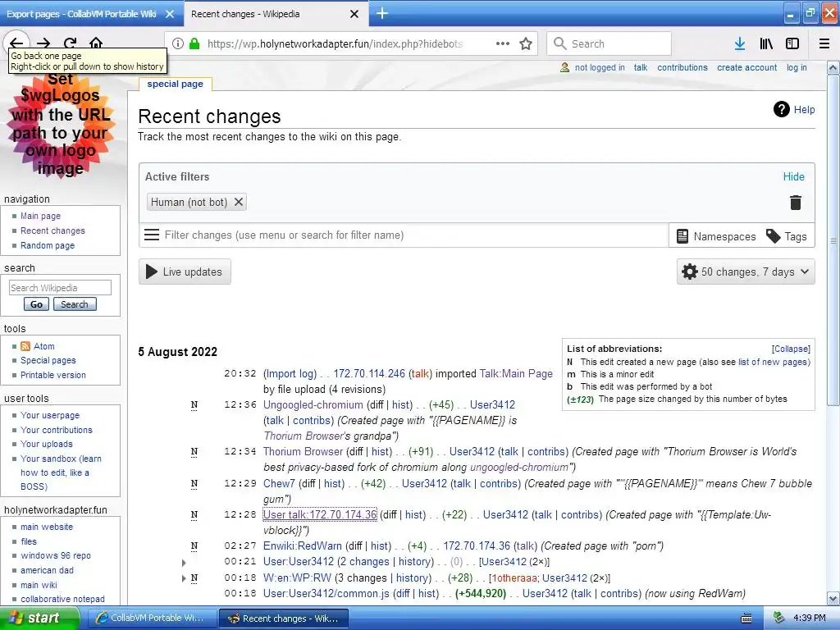This screenshot has width=840, height=630.
Task: Open the Tags filter
Action: [787, 236]
